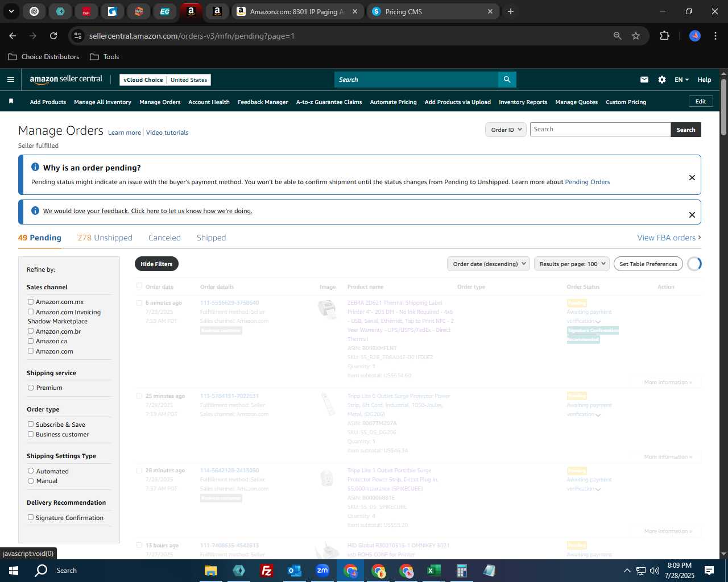Open the Results per page dropdown
The width and height of the screenshot is (728, 582).
(x=572, y=264)
